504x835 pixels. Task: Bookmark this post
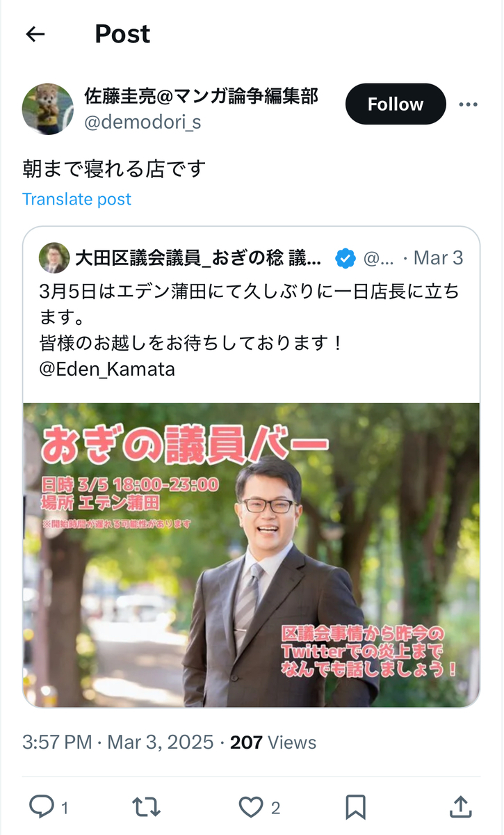tap(355, 806)
